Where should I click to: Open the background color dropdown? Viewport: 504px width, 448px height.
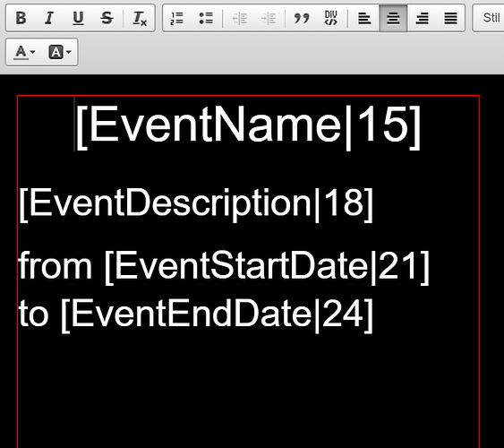(x=60, y=52)
